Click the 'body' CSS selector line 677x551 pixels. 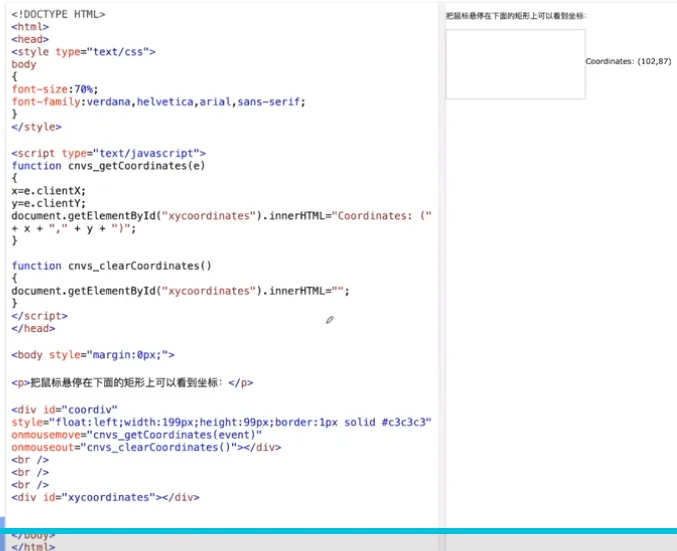pyautogui.click(x=24, y=64)
